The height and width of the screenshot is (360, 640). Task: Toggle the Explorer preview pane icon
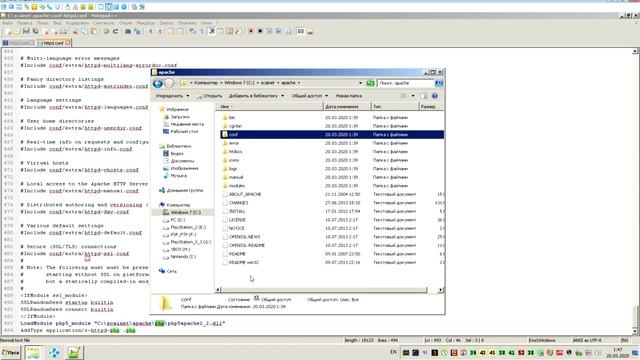[x=424, y=96]
